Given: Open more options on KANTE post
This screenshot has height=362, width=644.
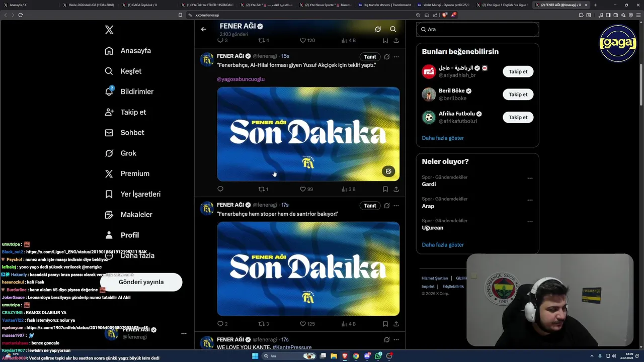Looking at the screenshot, I should tap(396, 339).
